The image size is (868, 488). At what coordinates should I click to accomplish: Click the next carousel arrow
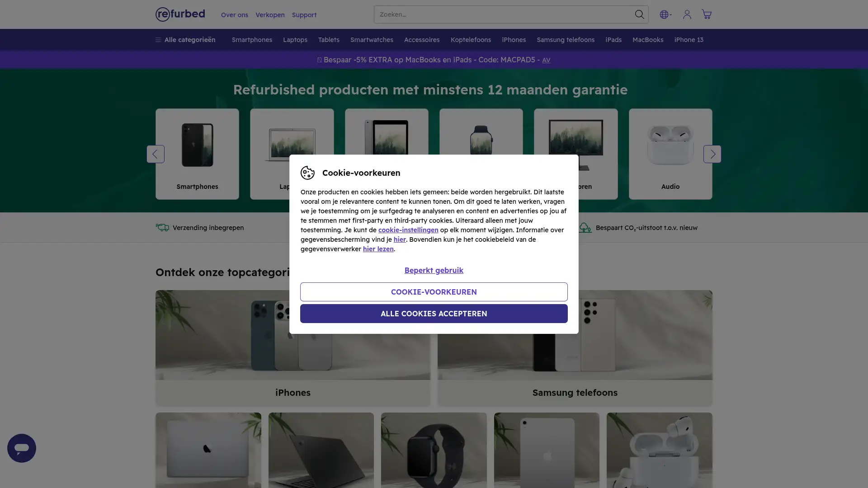712,154
